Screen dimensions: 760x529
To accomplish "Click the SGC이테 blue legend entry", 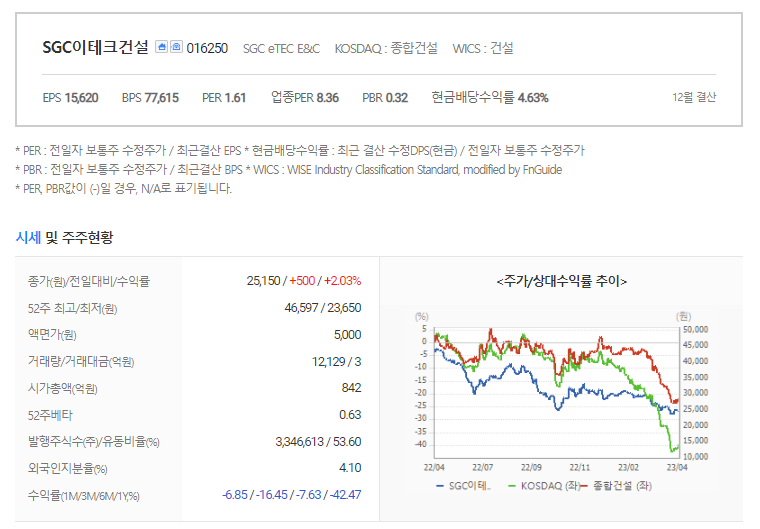I will (464, 486).
